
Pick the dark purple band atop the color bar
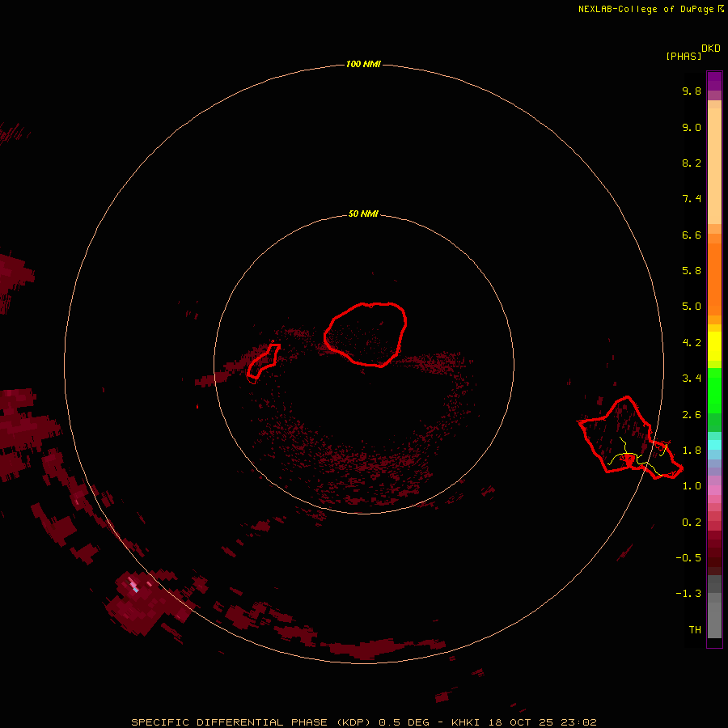tap(714, 81)
